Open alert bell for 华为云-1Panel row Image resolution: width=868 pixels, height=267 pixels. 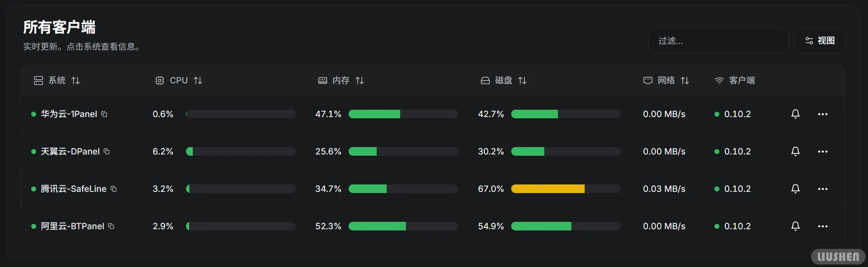[795, 114]
